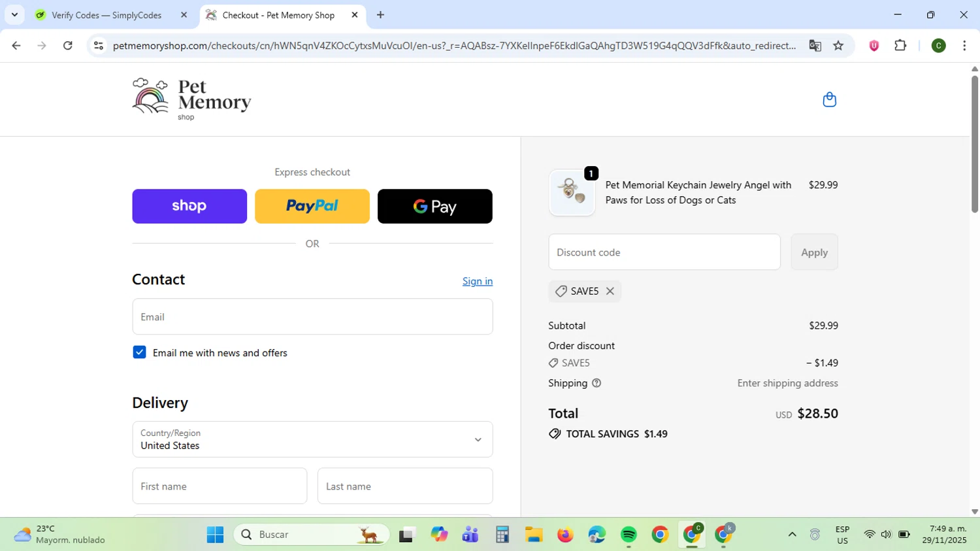The height and width of the screenshot is (551, 980).
Task: Click the page vertical scrollbar
Action: (974, 144)
